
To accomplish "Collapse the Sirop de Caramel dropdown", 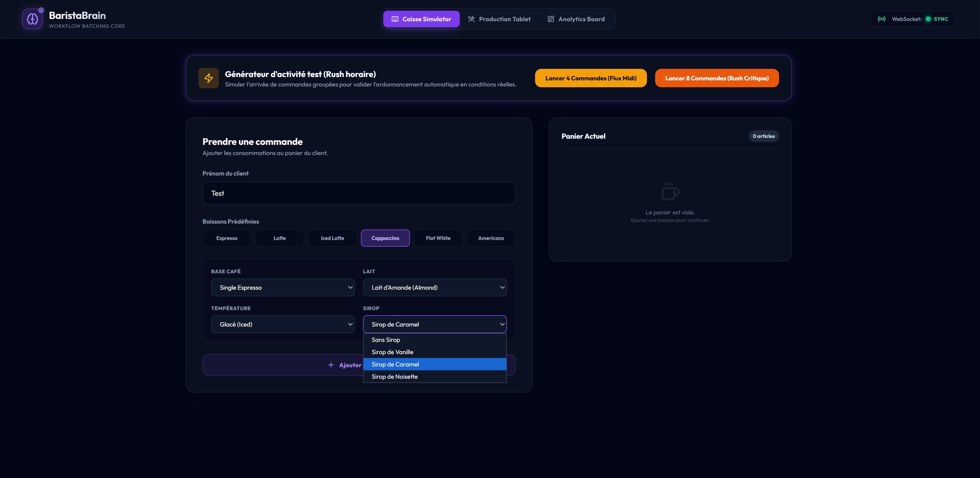I will tap(434, 324).
